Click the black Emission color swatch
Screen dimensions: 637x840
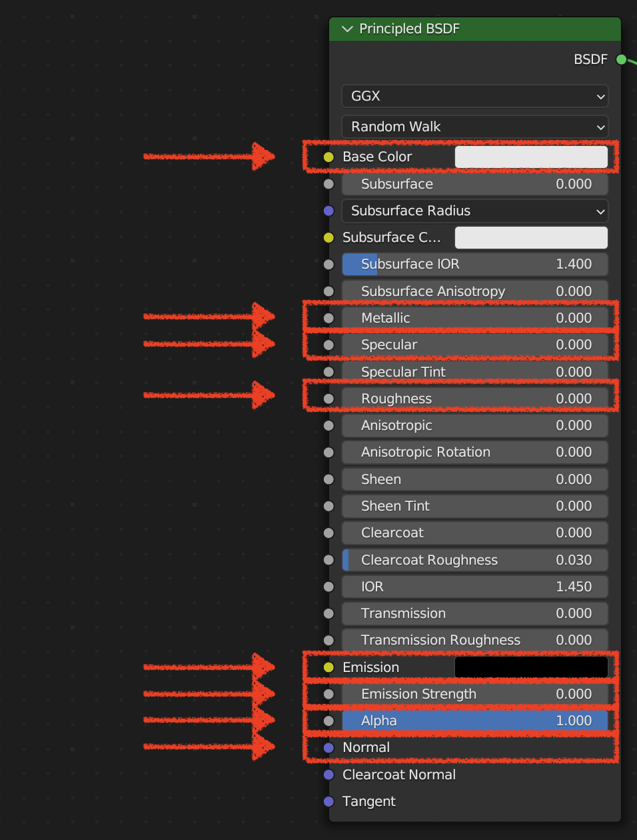(530, 667)
